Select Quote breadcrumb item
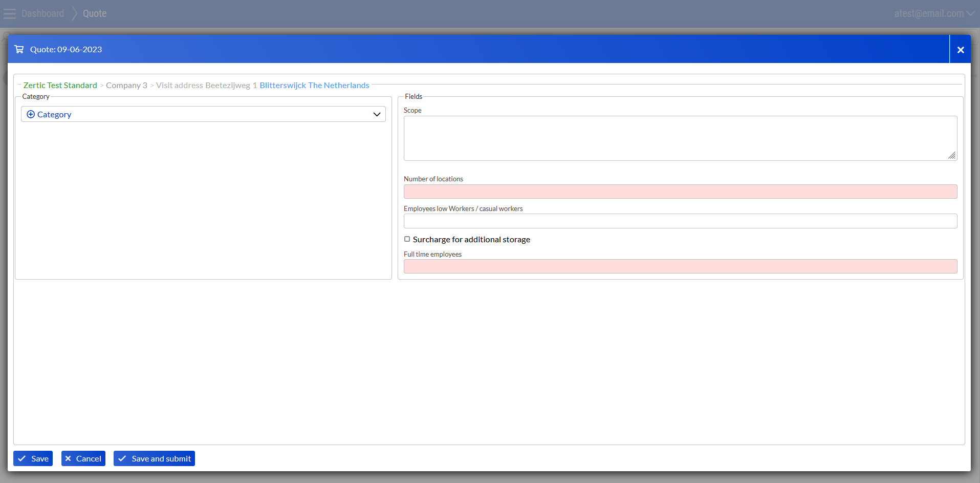This screenshot has height=483, width=980. pos(95,14)
